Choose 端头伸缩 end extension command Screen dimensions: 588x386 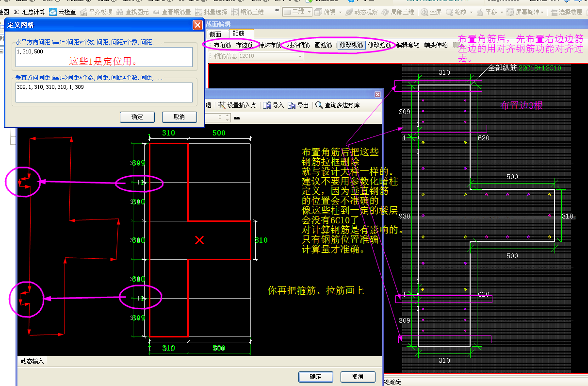click(436, 45)
